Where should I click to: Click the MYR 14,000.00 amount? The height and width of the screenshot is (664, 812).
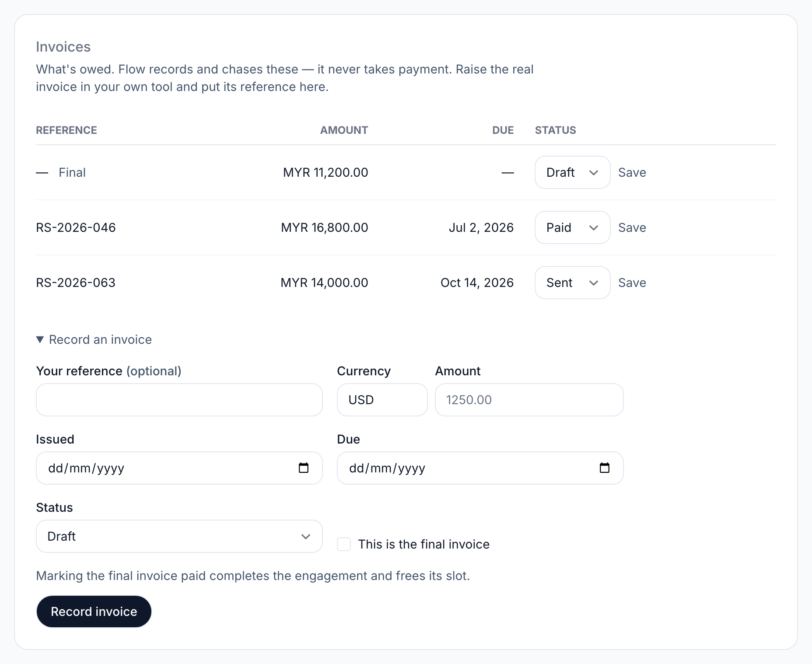coord(324,283)
